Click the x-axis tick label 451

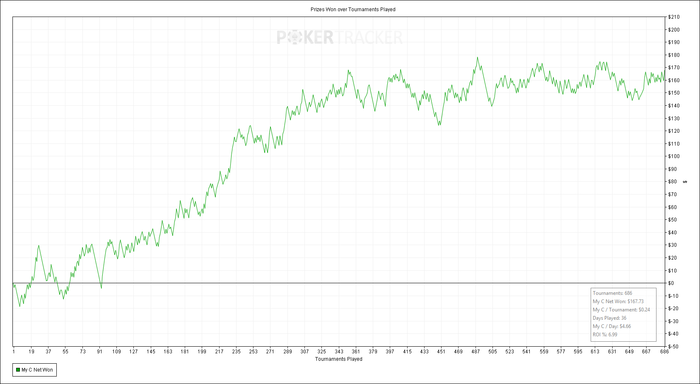(x=441, y=351)
